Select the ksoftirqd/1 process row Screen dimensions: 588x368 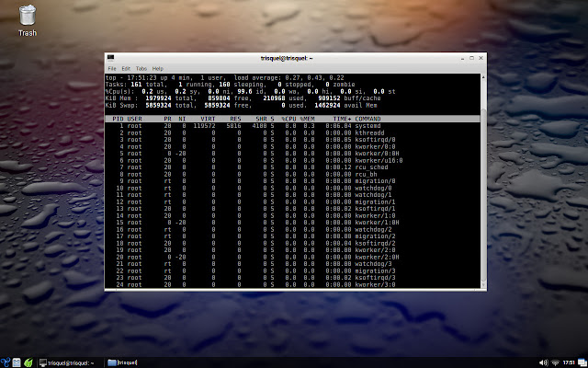[292, 209]
